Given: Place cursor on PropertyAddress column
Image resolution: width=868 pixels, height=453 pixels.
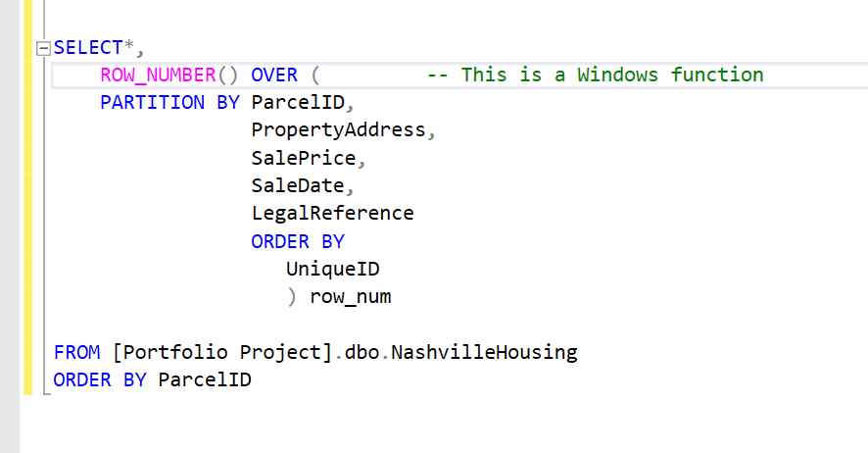Looking at the screenshot, I should coord(338,130).
